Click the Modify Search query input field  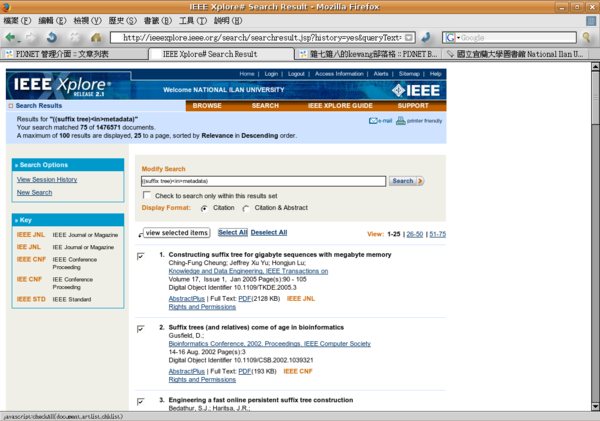click(263, 181)
